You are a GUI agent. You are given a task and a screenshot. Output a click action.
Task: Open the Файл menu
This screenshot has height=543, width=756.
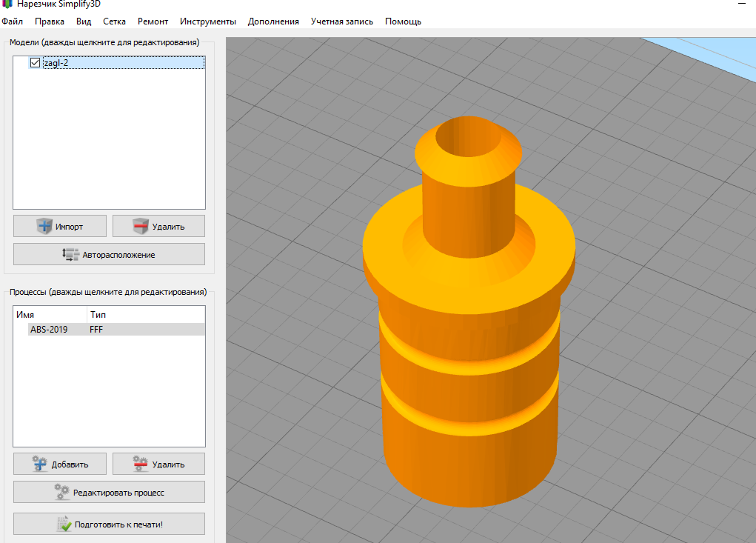point(13,21)
